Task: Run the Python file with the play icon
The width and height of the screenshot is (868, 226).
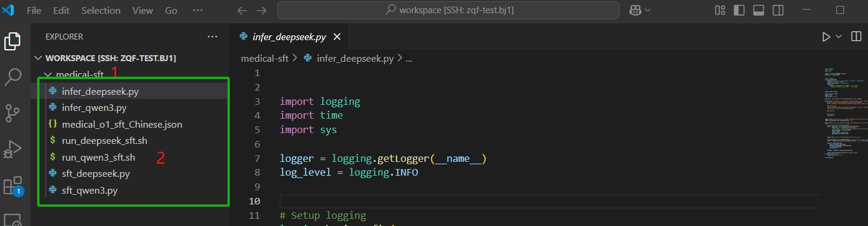Action: point(826,37)
